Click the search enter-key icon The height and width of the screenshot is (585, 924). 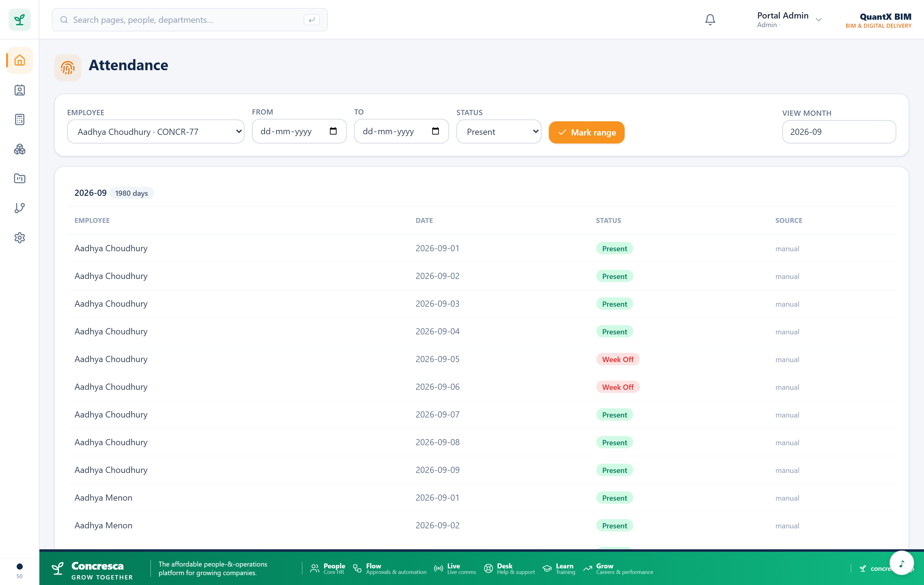(x=311, y=20)
